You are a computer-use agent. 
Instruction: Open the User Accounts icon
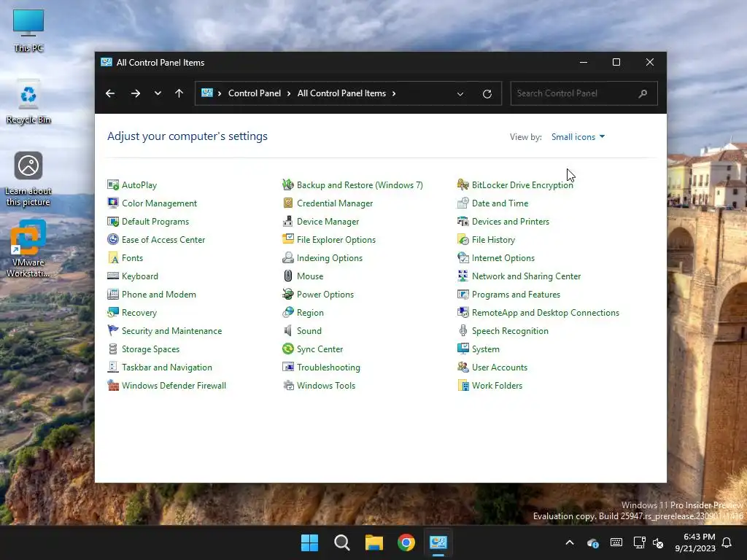463,367
